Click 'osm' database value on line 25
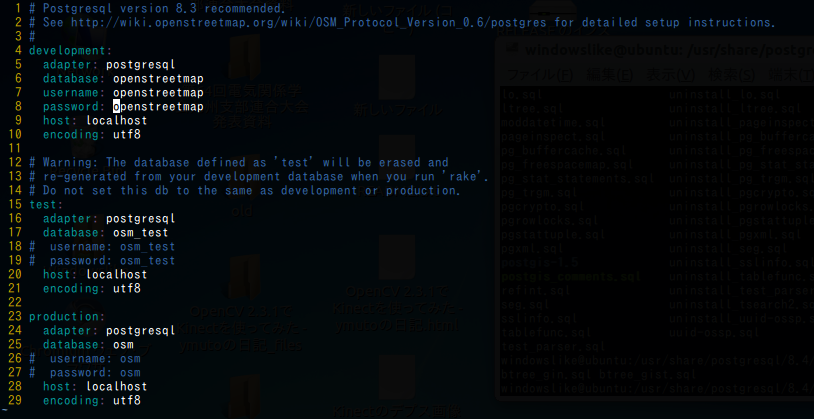The image size is (814, 419). 123,345
